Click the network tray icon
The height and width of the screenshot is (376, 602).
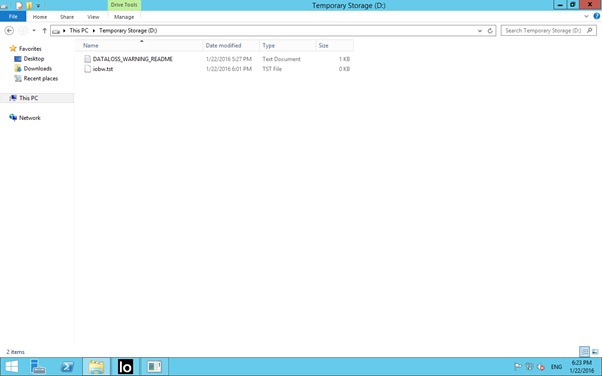tap(529, 367)
